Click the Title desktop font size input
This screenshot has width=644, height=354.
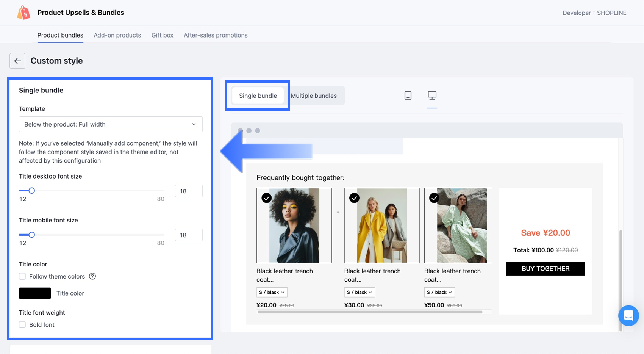[x=189, y=191]
